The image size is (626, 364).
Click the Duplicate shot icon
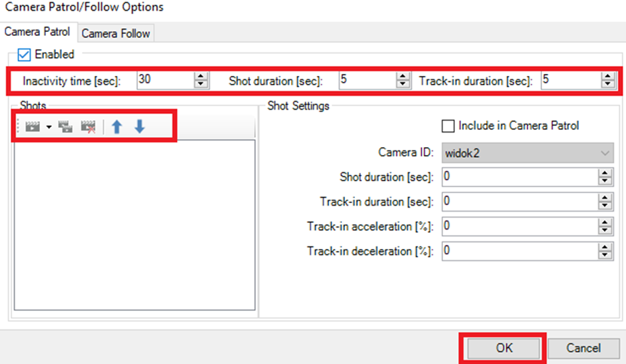(65, 127)
